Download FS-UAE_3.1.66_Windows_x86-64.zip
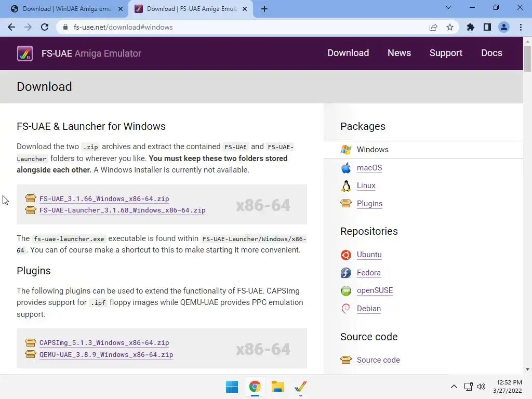The image size is (532, 399). click(x=104, y=199)
